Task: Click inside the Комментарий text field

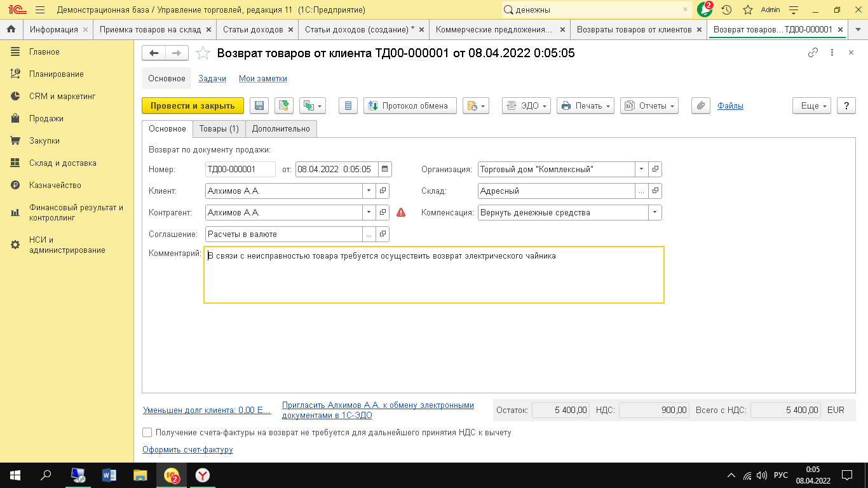Action: tap(433, 275)
